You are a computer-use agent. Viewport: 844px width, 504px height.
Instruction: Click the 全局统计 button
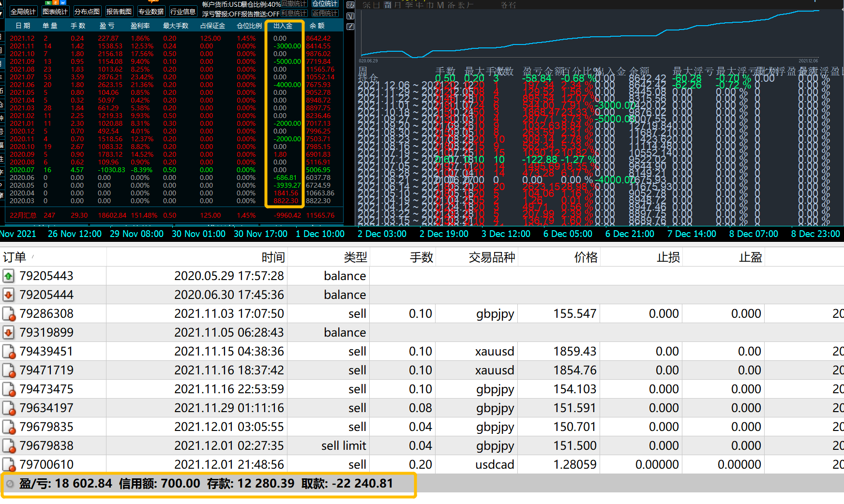(23, 12)
